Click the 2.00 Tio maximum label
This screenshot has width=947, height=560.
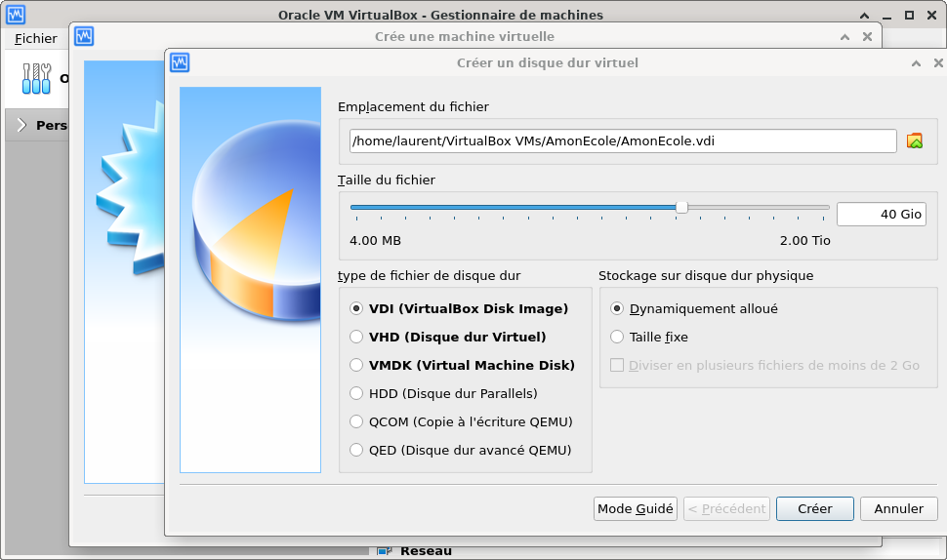click(x=805, y=240)
